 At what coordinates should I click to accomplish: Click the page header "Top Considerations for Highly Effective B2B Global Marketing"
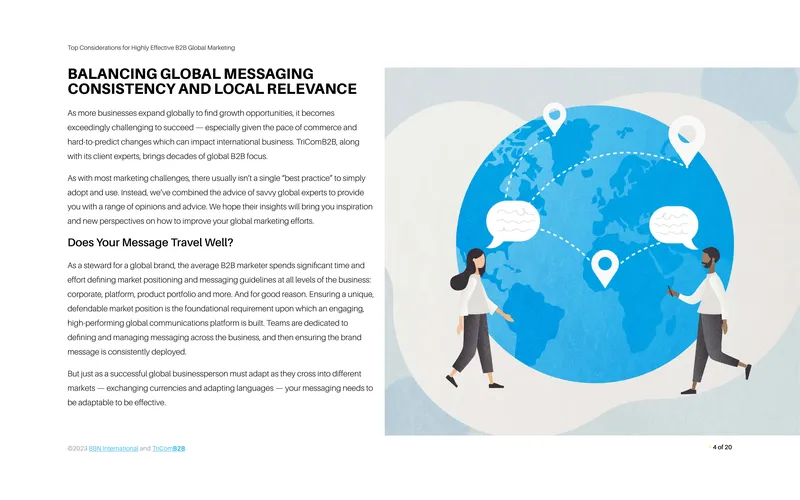151,47
